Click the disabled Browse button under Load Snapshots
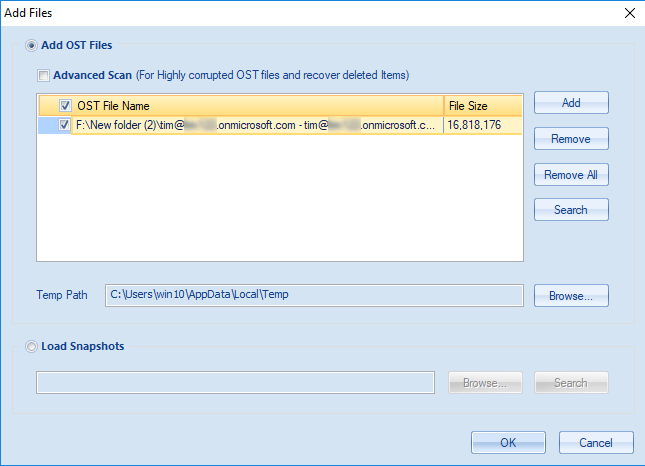 [485, 383]
